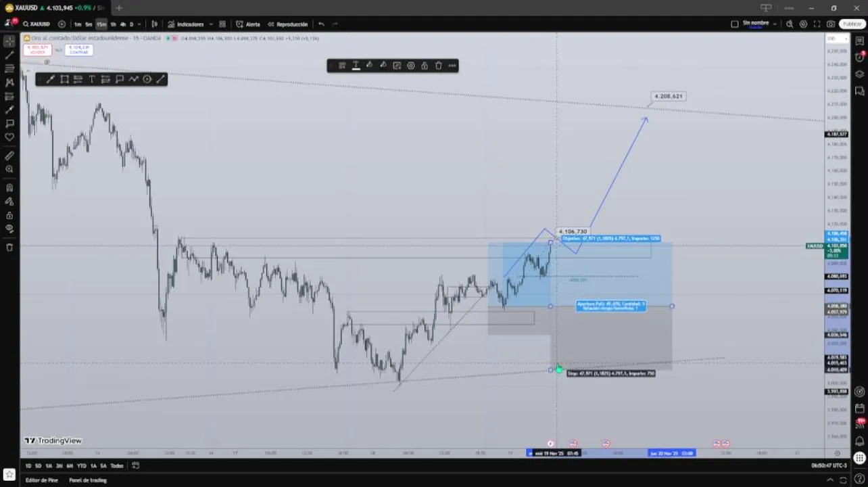Viewport: 868px width, 487px height.
Task: Open the Panel de trading tab
Action: (88, 480)
